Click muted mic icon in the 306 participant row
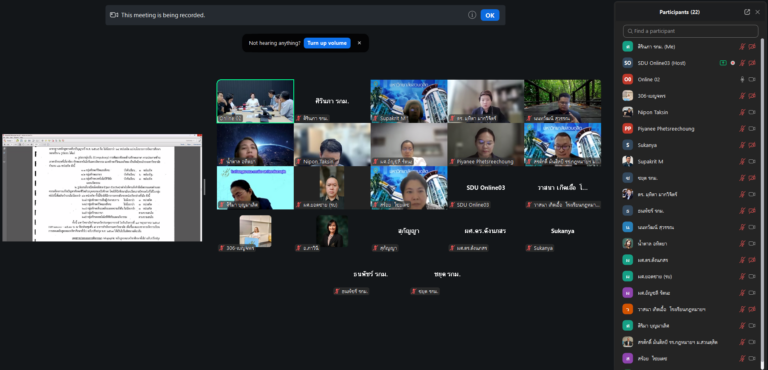This screenshot has width=768, height=370. tap(742, 96)
